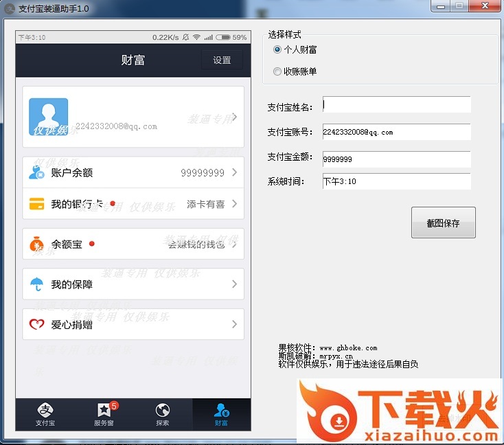This screenshot has width=504, height=445.
Task: Click the red dot beside 余额宝
Action: click(x=91, y=244)
